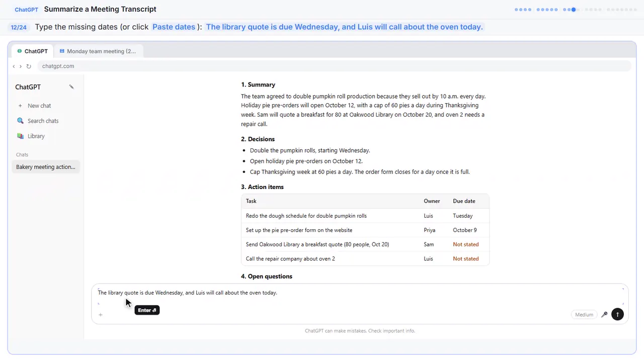Open the Medium dropdown in the composer
Viewport: 644px width, 362px height.
[x=584, y=315]
